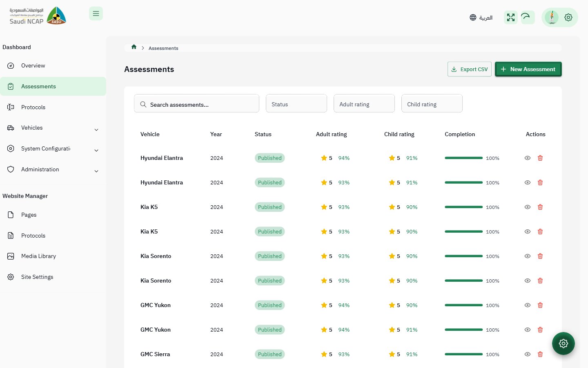Click Hyundai Elantra 94% row completion bar
588x368 pixels.
pyautogui.click(x=463, y=158)
